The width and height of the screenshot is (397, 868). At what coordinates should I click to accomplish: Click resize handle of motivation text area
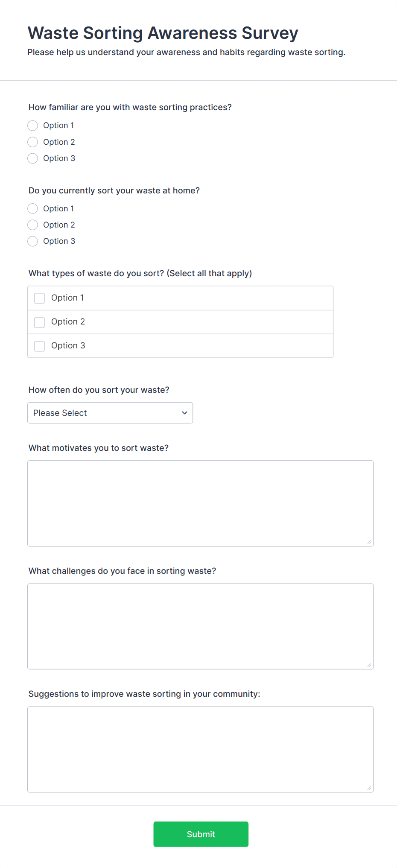(369, 542)
